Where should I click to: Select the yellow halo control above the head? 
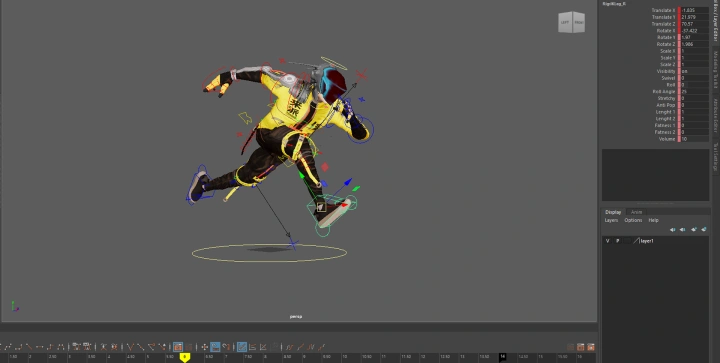point(334,63)
